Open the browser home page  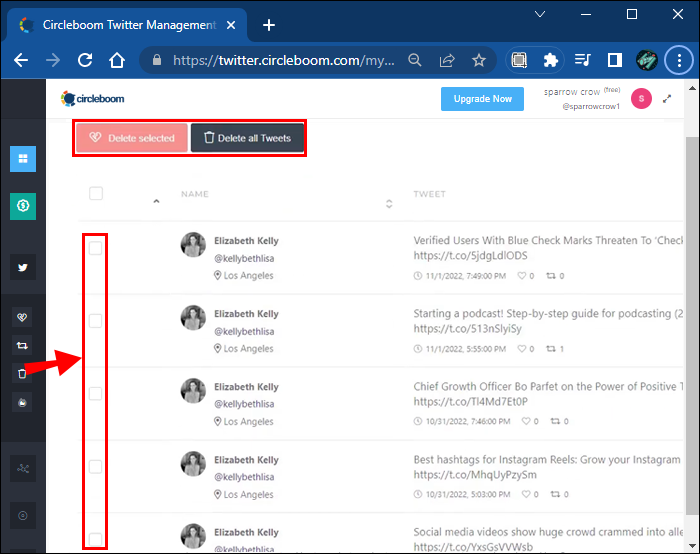(117, 60)
